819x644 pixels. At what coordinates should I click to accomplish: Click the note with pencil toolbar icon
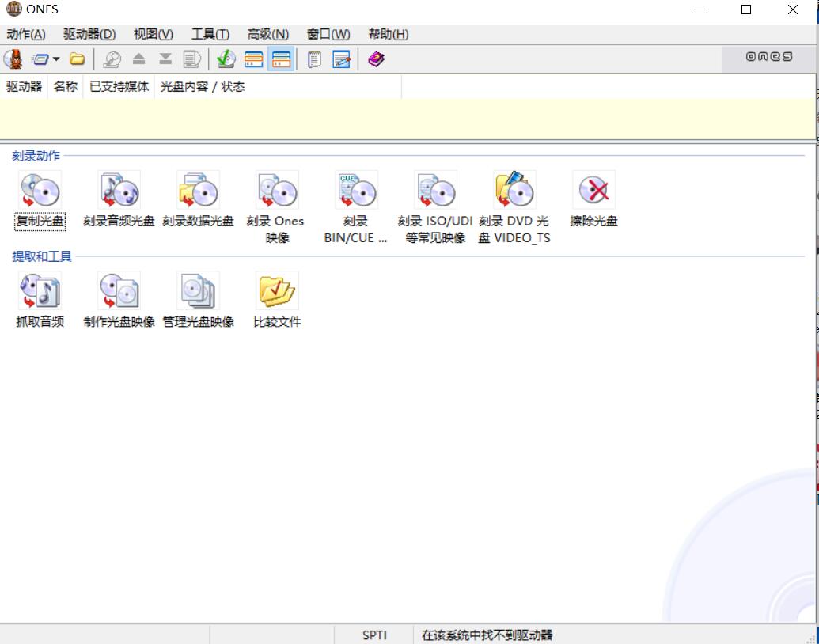point(342,59)
